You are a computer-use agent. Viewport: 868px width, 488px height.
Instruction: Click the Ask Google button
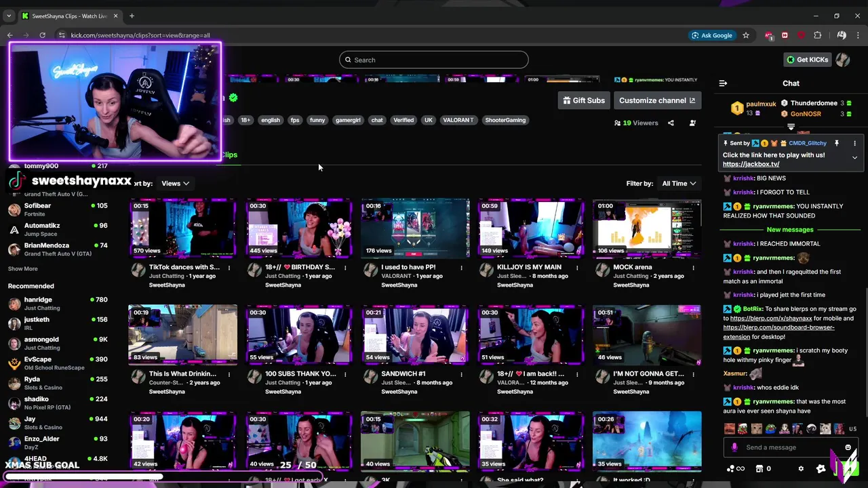pyautogui.click(x=712, y=35)
